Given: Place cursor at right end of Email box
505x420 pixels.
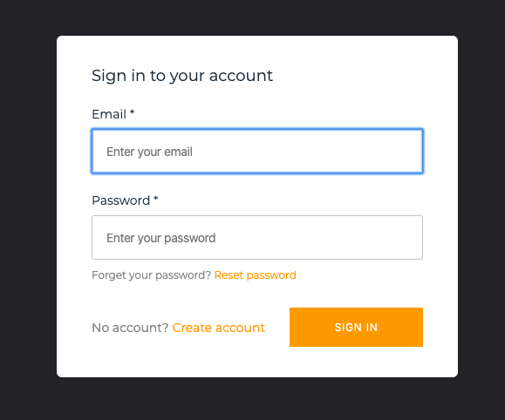Looking at the screenshot, I should 415,152.
